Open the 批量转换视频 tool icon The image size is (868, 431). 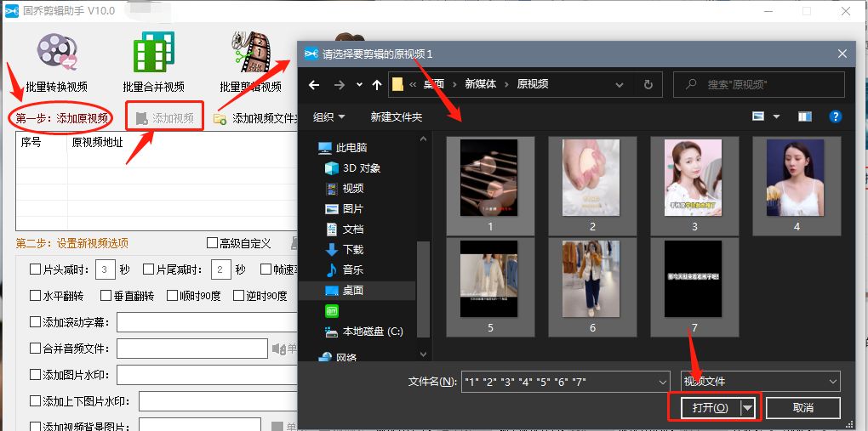point(57,53)
